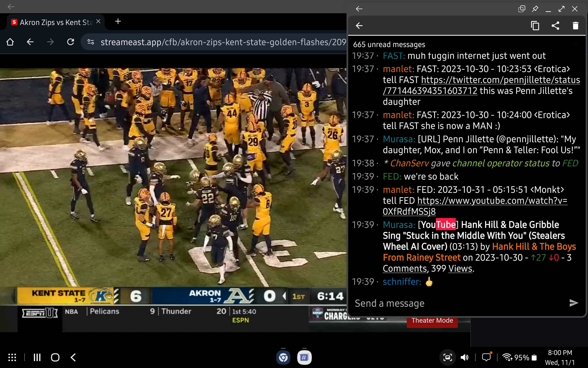This screenshot has width=588, height=368.
Task: Click back arrow in pop-up window title bar
Action: click(x=359, y=9)
